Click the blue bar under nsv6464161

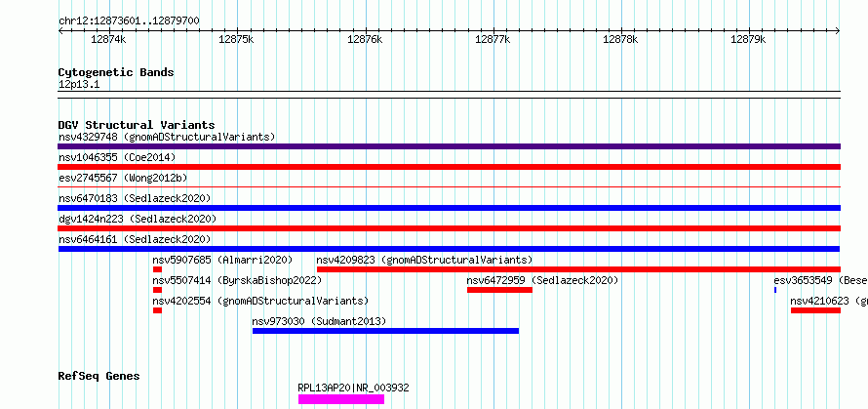click(449, 249)
